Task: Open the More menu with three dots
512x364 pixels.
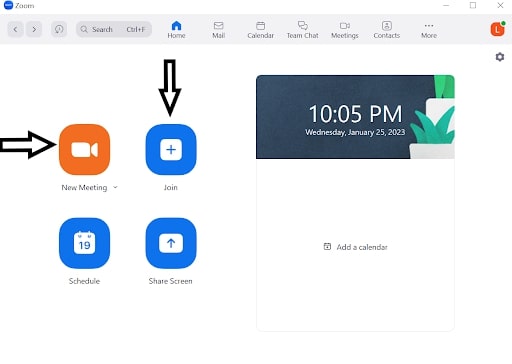Action: coord(429,30)
